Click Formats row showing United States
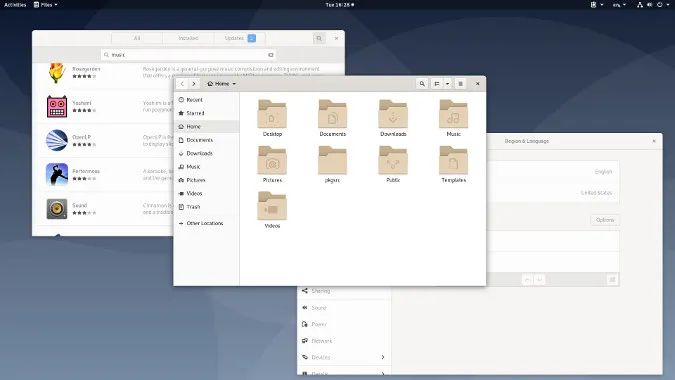Screen dimensions: 675x380 click(553, 192)
